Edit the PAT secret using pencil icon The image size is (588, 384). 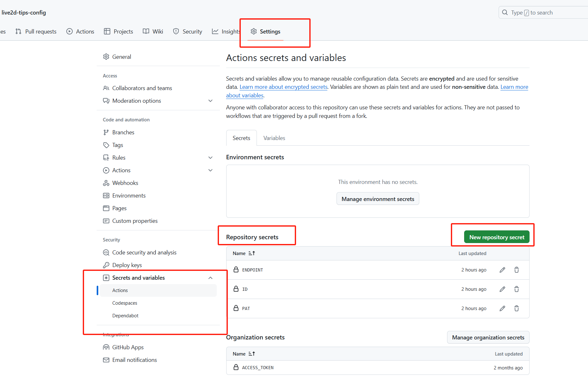point(502,308)
